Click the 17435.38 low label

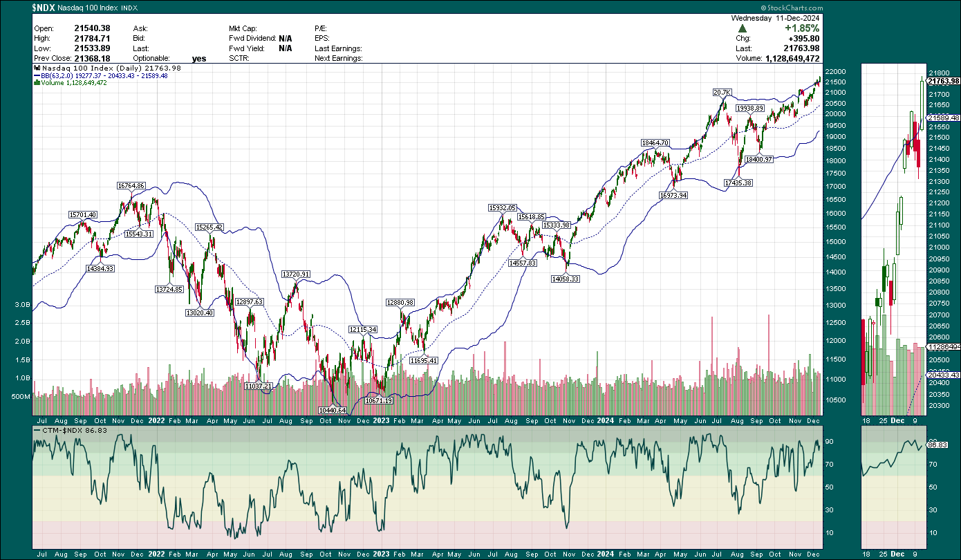pyautogui.click(x=738, y=183)
